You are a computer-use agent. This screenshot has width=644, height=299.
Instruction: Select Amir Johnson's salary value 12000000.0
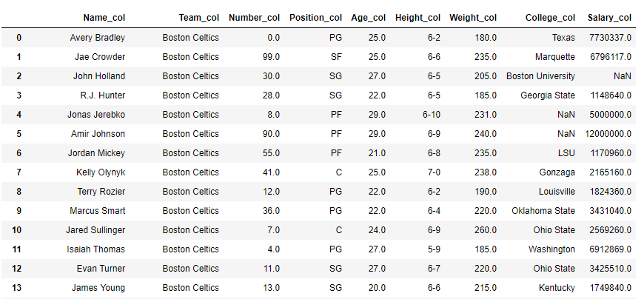click(x=608, y=134)
